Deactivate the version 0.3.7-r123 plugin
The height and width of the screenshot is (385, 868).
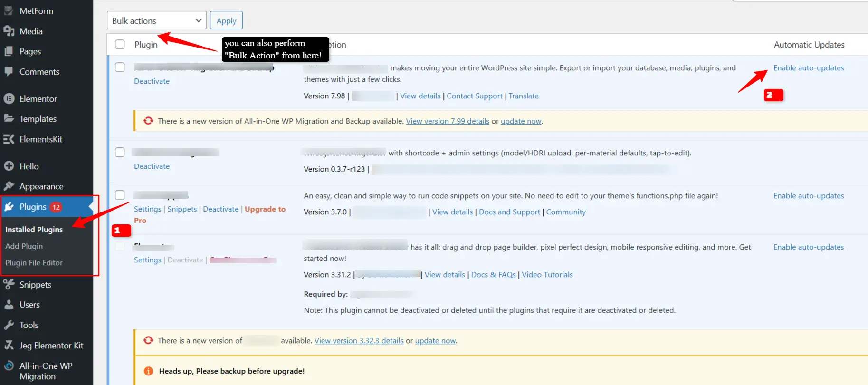(152, 166)
